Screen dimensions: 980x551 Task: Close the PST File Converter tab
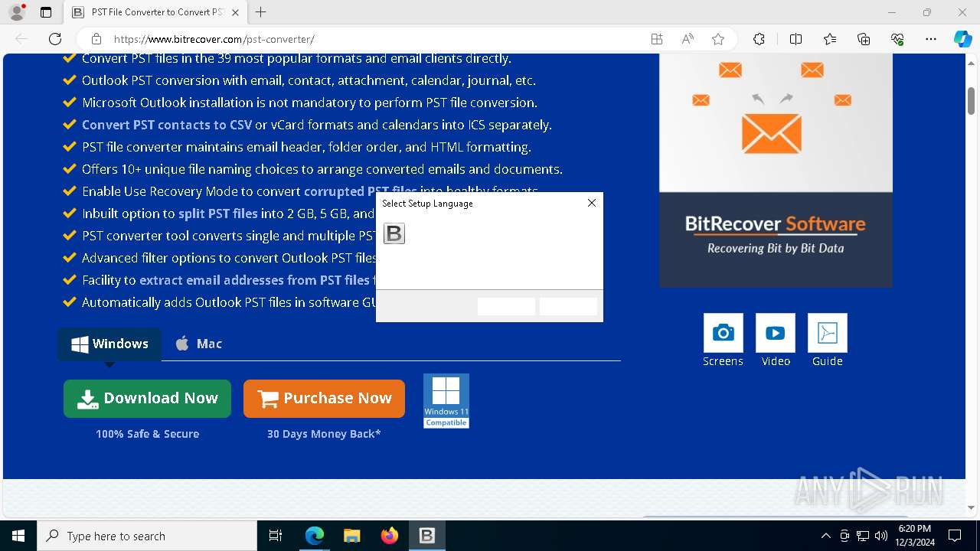point(235,12)
